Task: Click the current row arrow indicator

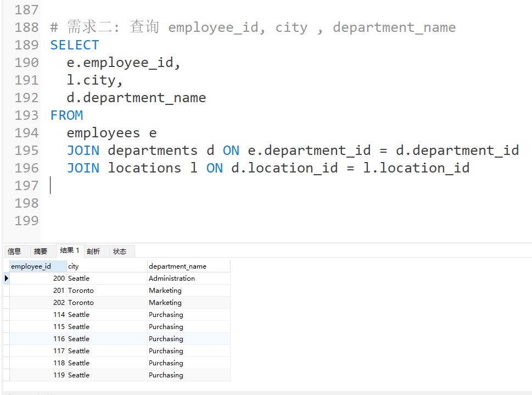Action: pyautogui.click(x=6, y=279)
